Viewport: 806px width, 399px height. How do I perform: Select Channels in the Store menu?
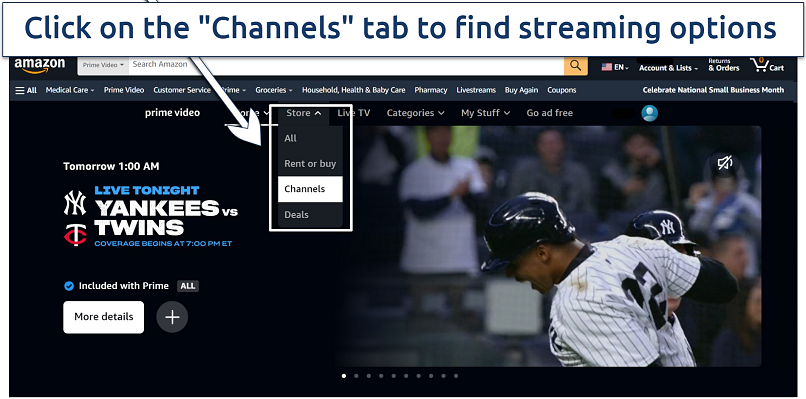pos(310,189)
